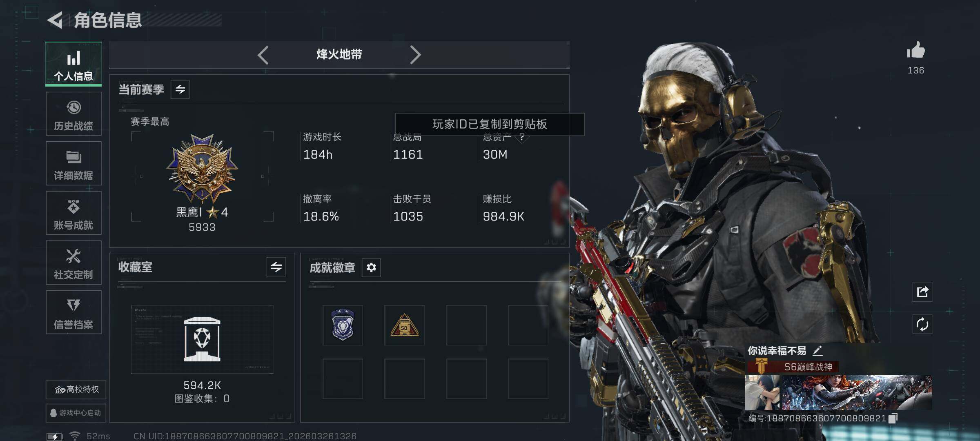Edit nickname with the pencil icon
This screenshot has height=441, width=980.
point(817,350)
